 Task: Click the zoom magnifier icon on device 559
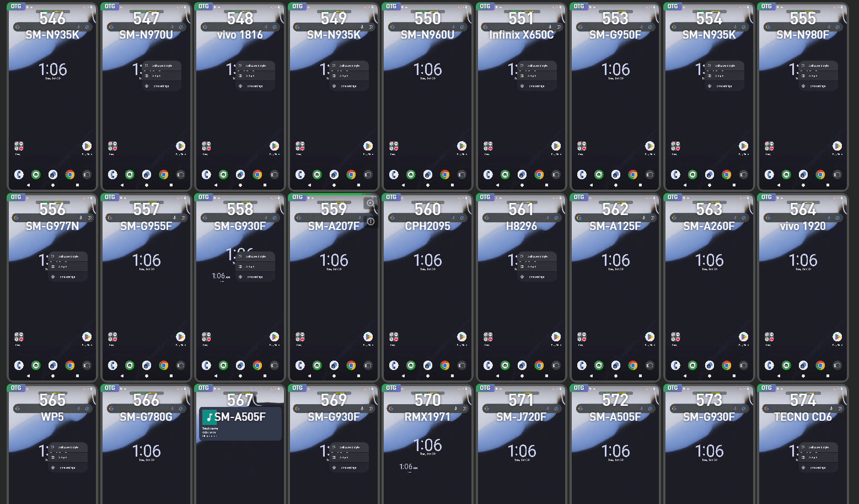coord(371,203)
